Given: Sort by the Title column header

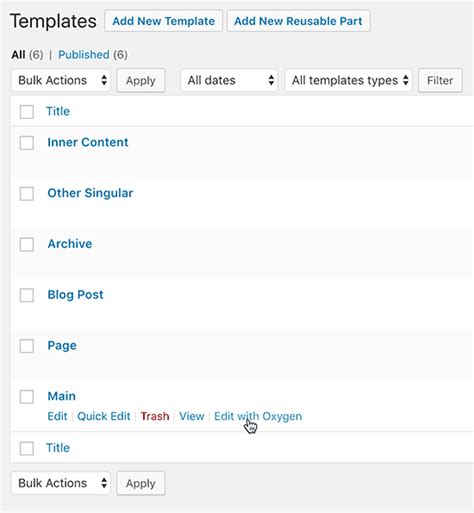Looking at the screenshot, I should click(x=58, y=111).
